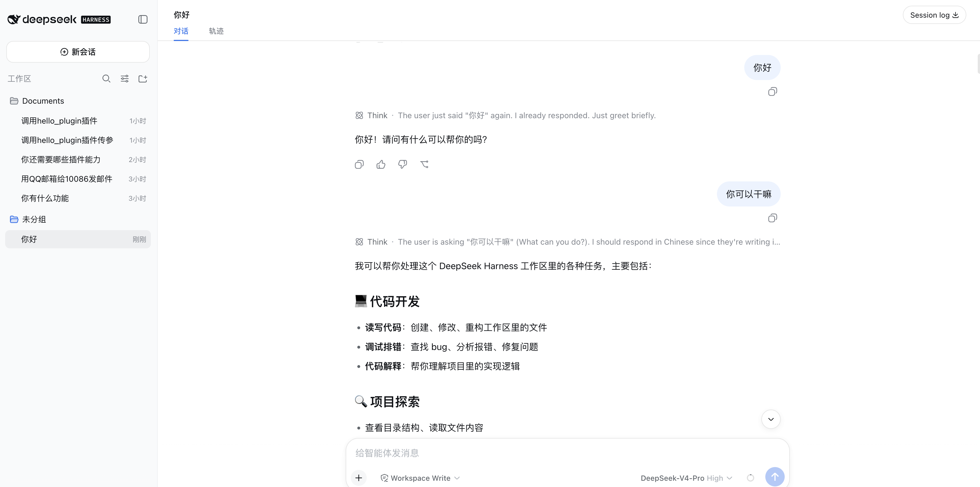Switch to the 轨迹 tab
Viewport: 980px width, 487px height.
pos(216,31)
